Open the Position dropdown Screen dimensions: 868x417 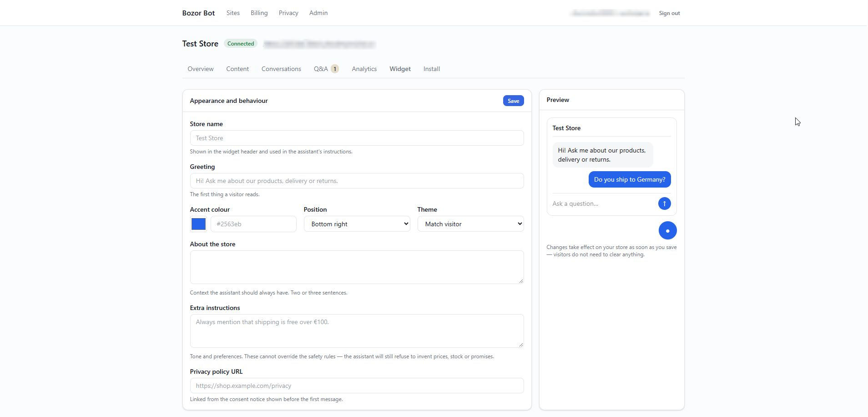357,224
